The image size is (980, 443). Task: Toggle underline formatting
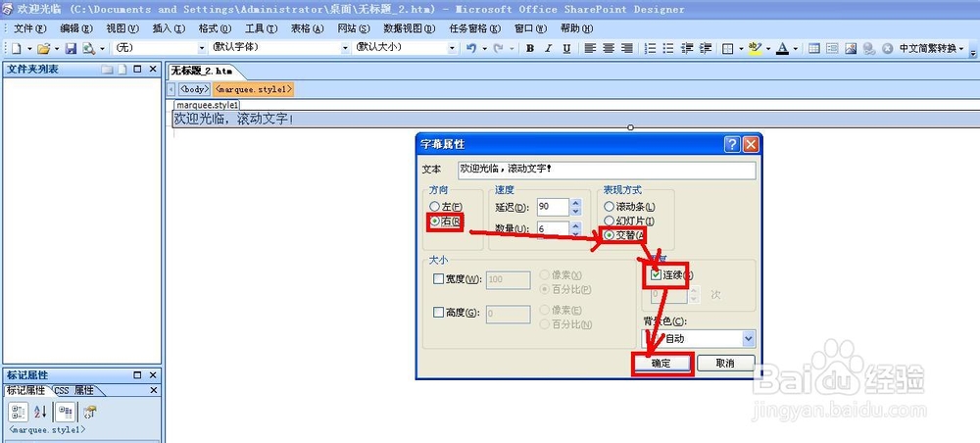click(566, 48)
